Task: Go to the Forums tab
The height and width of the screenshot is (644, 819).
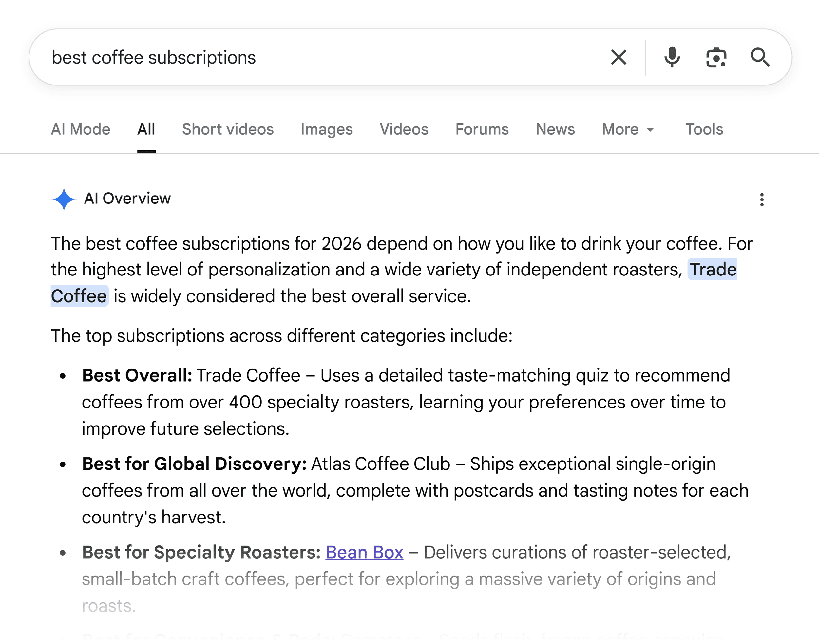Action: (x=482, y=129)
